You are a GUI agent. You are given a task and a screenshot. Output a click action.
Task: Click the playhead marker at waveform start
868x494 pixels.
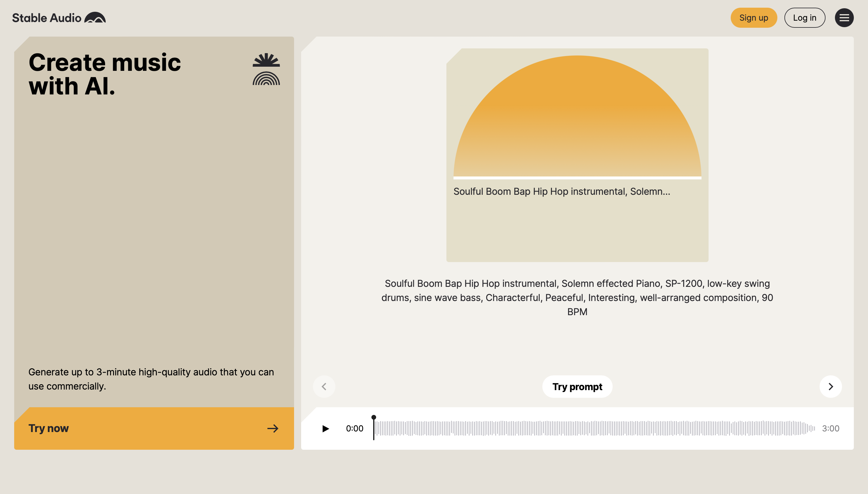[373, 418]
